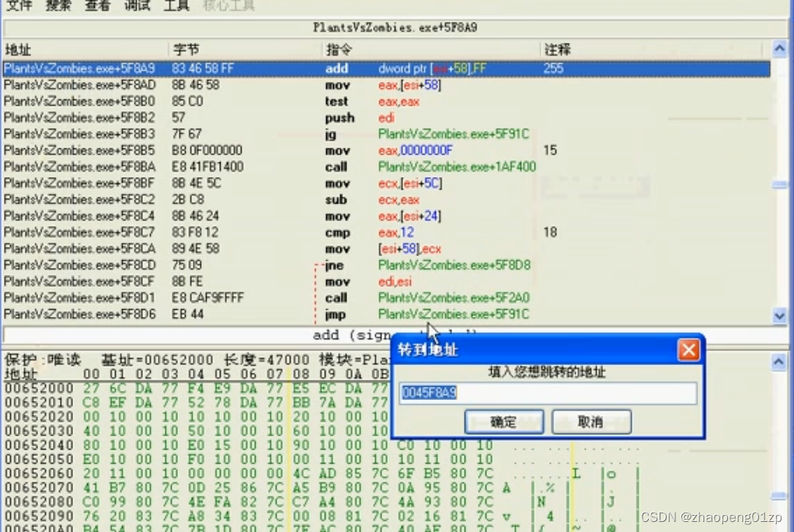This screenshot has width=794, height=532.
Task: Click hex address row 00652000
Action: point(39,388)
